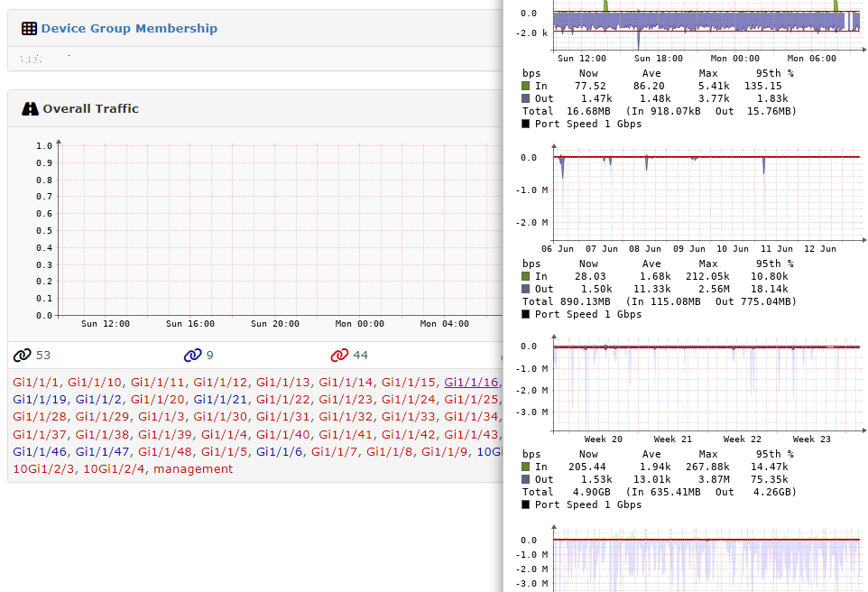Viewport: 868px width, 592px height.
Task: Open the monthly port graph, Week 20–23
Action: click(692, 389)
